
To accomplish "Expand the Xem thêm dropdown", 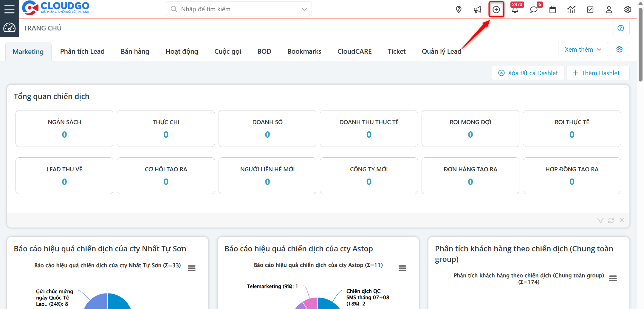I will point(583,50).
